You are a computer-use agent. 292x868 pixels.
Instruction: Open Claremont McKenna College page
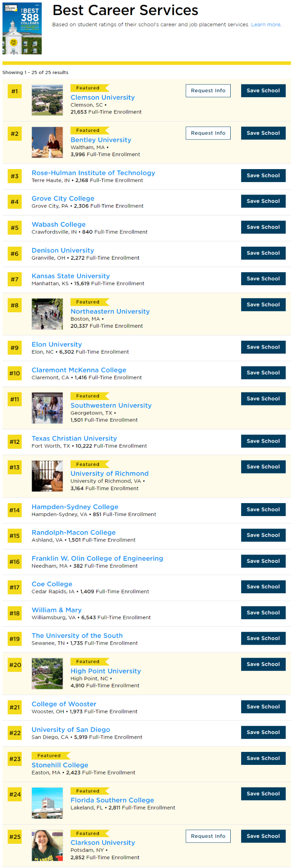pos(79,370)
